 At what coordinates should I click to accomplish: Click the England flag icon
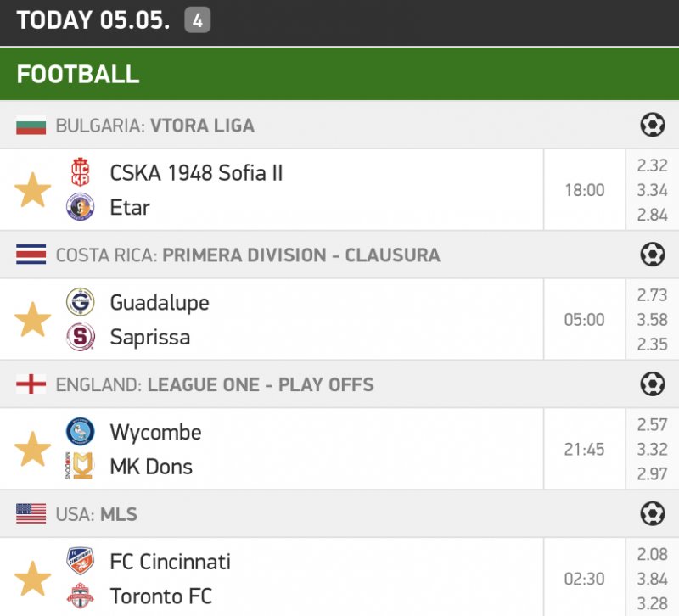pyautogui.click(x=31, y=385)
